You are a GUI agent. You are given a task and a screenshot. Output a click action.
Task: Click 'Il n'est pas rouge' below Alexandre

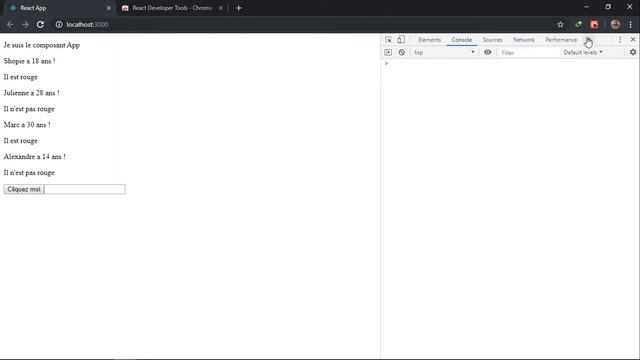click(29, 172)
